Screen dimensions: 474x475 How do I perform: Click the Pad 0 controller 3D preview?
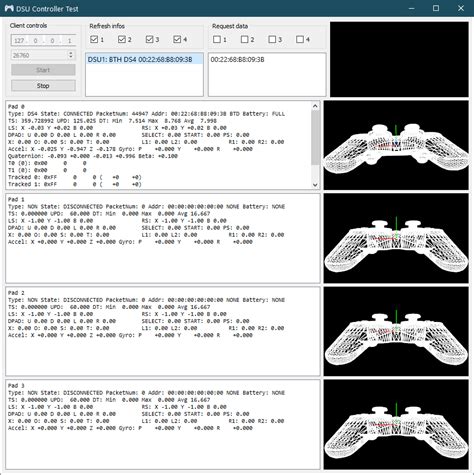(x=396, y=145)
